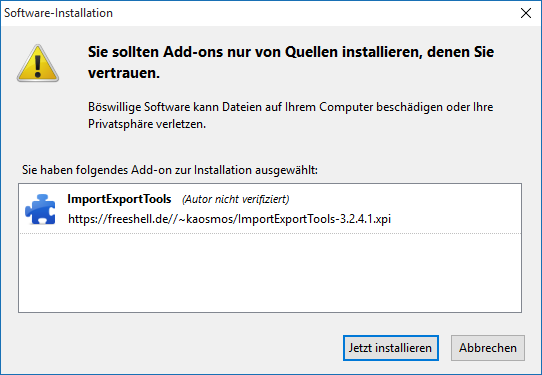Click the Privatsphäre verletzen text line
The height and width of the screenshot is (375, 542).
(147, 124)
